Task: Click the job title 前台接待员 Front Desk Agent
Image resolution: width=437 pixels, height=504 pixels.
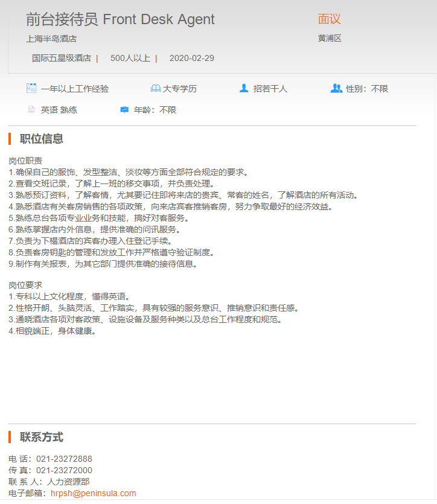Action: [x=120, y=19]
